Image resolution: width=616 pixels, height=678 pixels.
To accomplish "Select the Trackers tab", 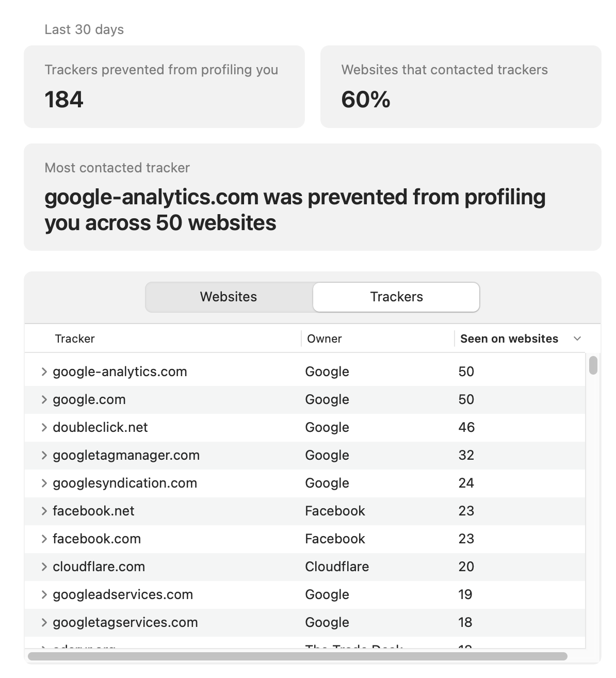I will 396,297.
